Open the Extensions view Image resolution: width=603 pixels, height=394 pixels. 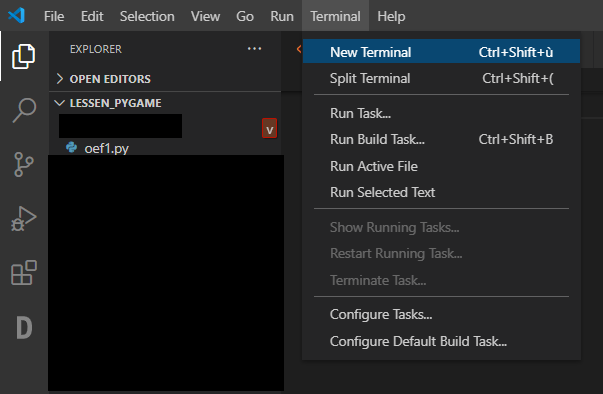tap(24, 273)
